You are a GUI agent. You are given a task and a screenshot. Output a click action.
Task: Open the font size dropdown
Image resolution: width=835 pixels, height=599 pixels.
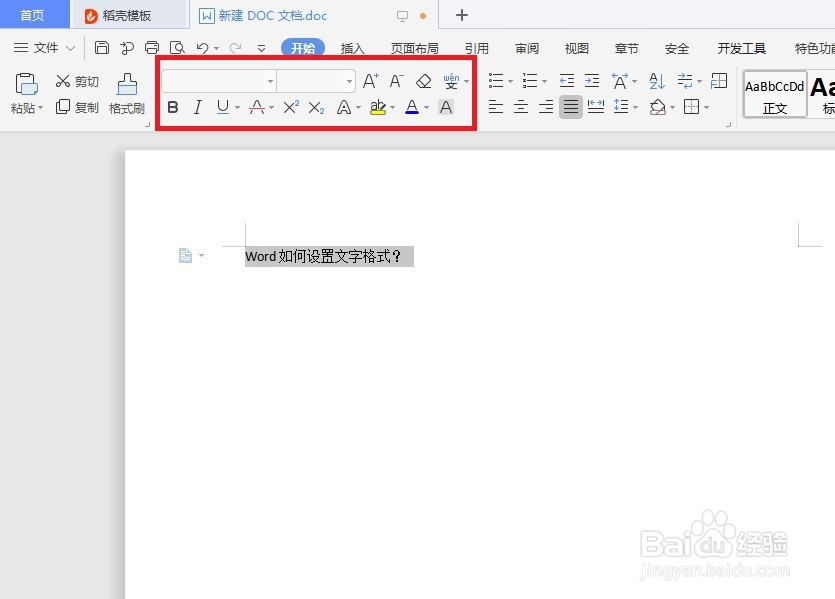pyautogui.click(x=347, y=80)
